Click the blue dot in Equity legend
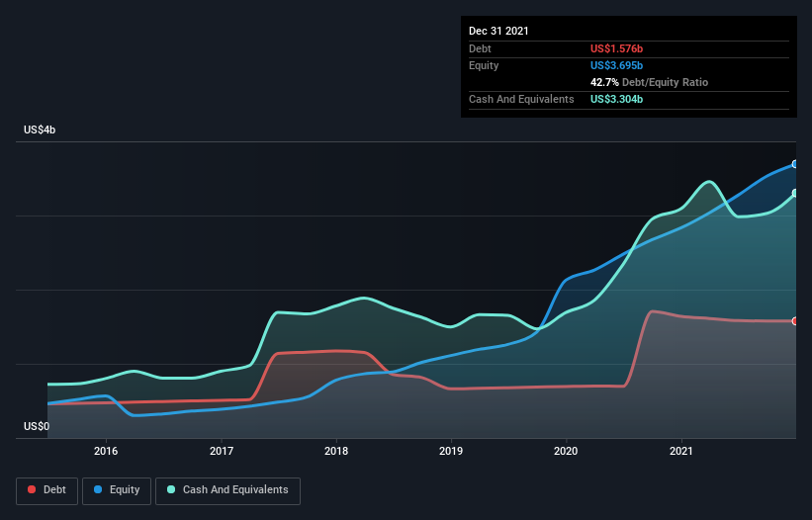 pos(97,489)
